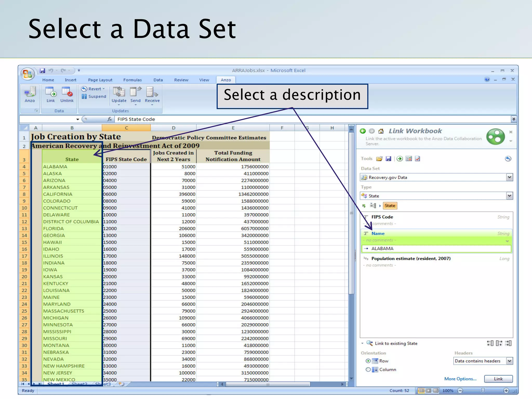This screenshot has width=532, height=399.
Task: Click the vertical scrollbar thumb of worksheet
Action: click(351, 213)
